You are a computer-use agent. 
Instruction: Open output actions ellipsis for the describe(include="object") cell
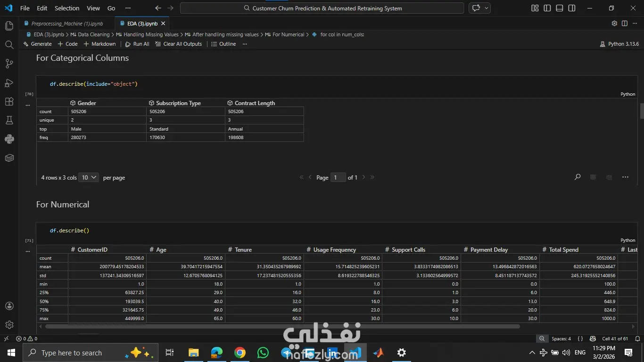pos(28,105)
